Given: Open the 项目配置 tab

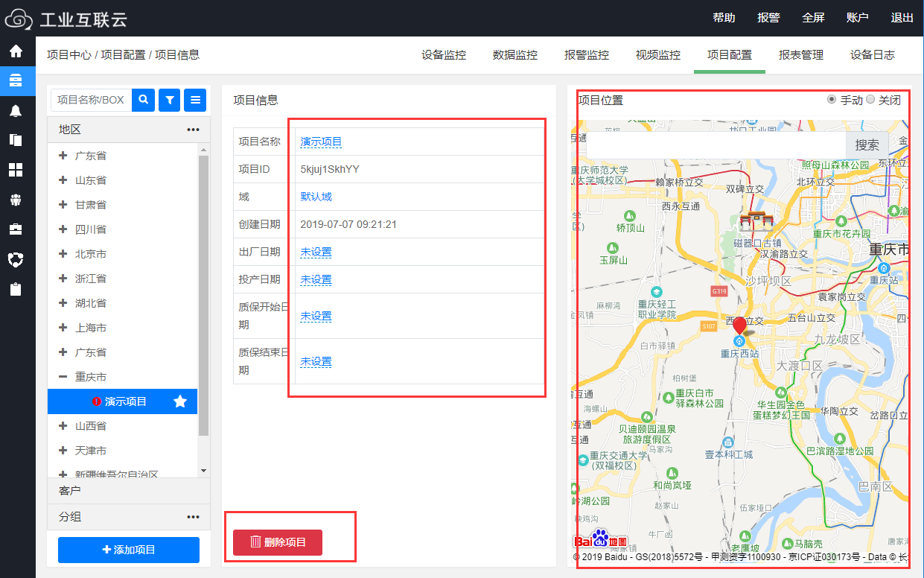Looking at the screenshot, I should (x=730, y=55).
